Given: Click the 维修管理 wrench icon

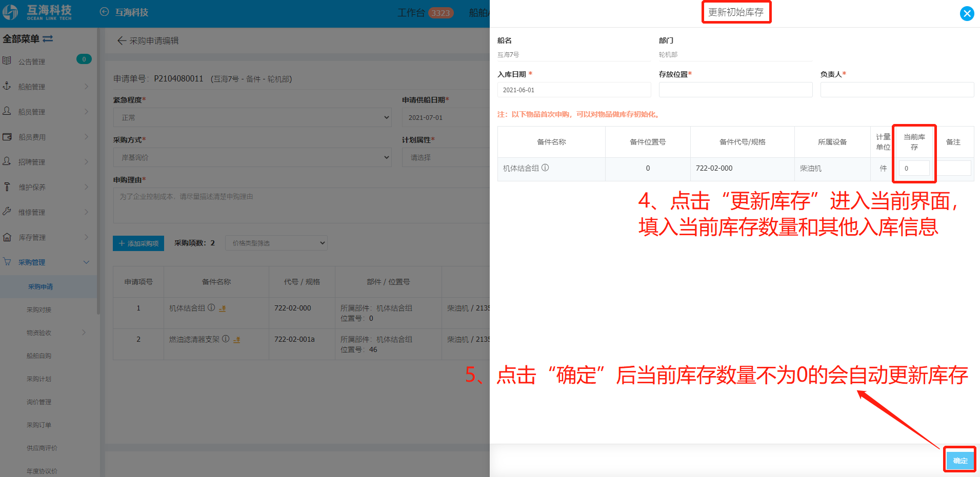Looking at the screenshot, I should click(x=7, y=211).
